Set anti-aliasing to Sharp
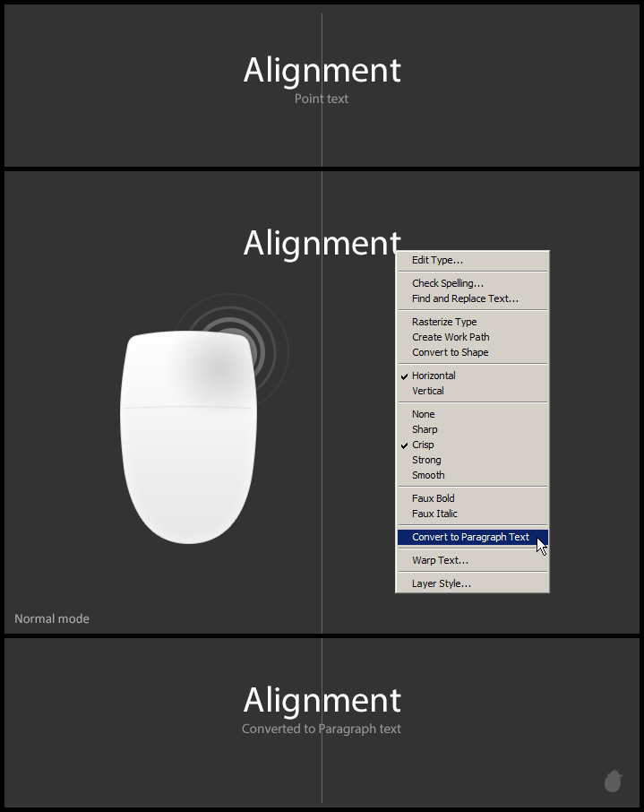The height and width of the screenshot is (812, 644). pyautogui.click(x=425, y=429)
